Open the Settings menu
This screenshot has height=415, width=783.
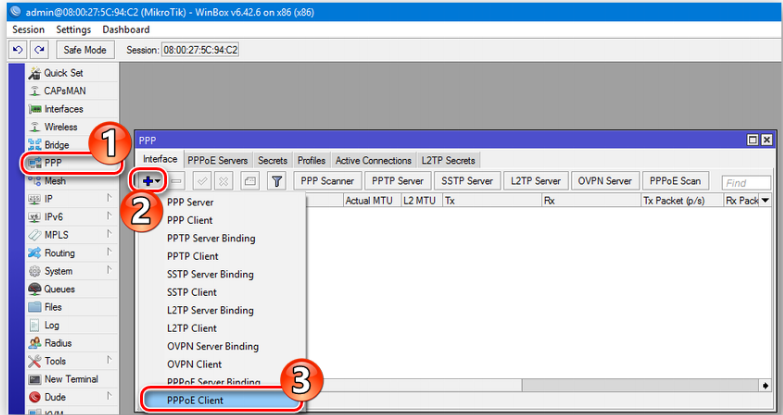[x=73, y=29]
